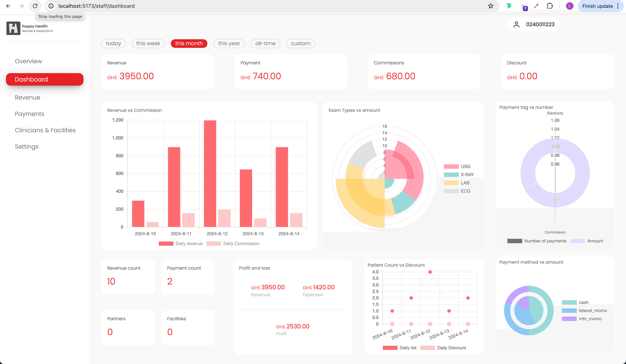Click the Commissions GHS 680.00 card
Viewport: 626px width, 364px height.
tap(424, 72)
